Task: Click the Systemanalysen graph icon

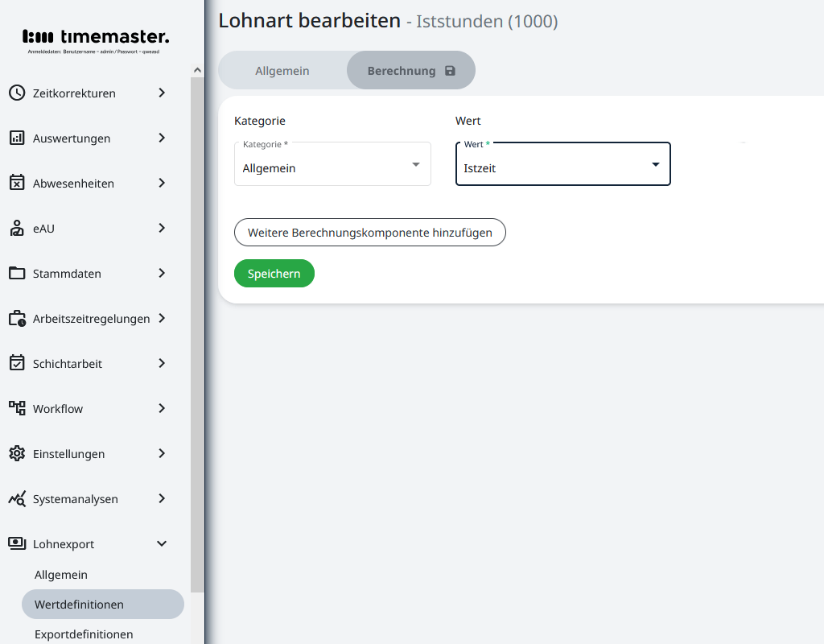Action: point(17,498)
